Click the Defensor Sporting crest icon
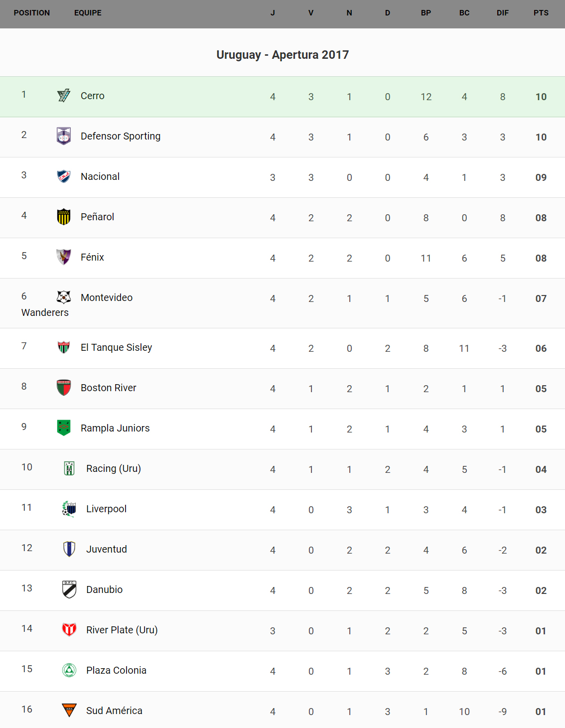Screen dimensions: 565x728 [64, 136]
